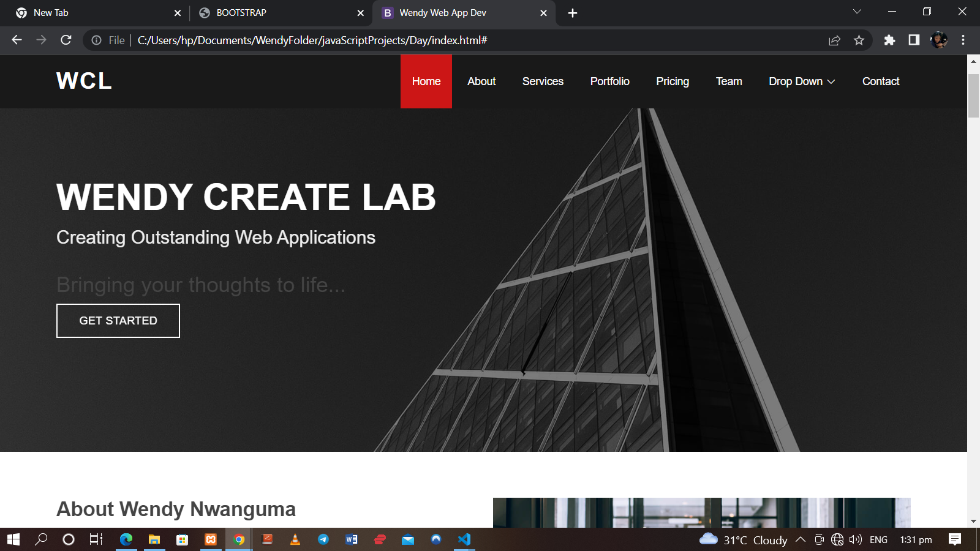Show hidden system tray icons
The width and height of the screenshot is (980, 551).
click(x=800, y=539)
